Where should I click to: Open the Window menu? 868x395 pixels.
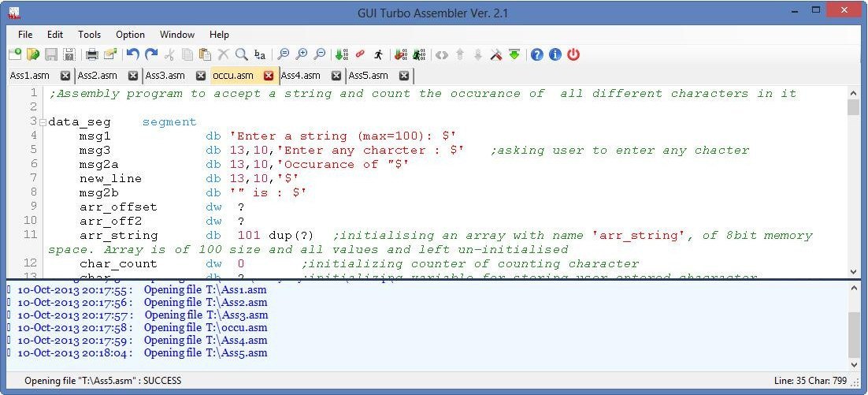pyautogui.click(x=177, y=35)
